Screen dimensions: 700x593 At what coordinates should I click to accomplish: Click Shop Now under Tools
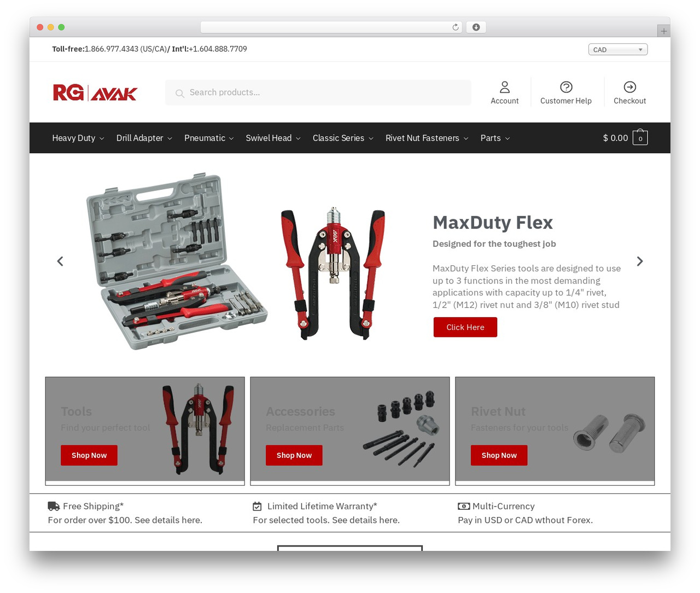[89, 455]
